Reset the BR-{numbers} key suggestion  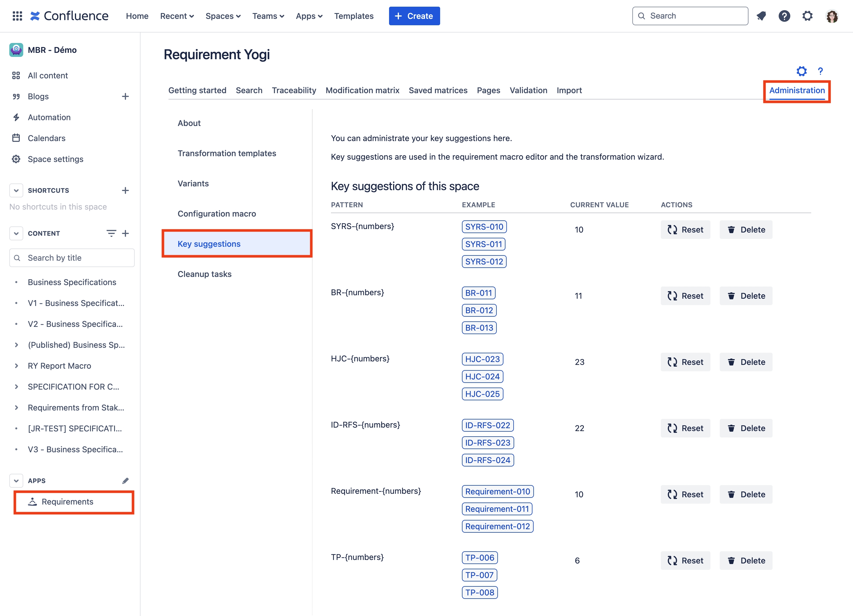click(x=685, y=296)
